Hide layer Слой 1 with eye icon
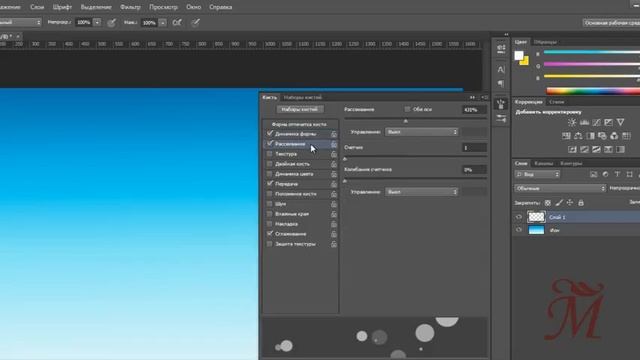The width and height of the screenshot is (640, 360). coord(519,217)
